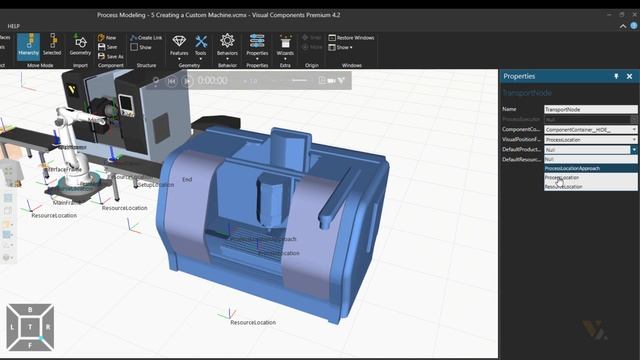Collapse the ribbon with chevron
This screenshot has height=360, width=640.
click(x=623, y=26)
